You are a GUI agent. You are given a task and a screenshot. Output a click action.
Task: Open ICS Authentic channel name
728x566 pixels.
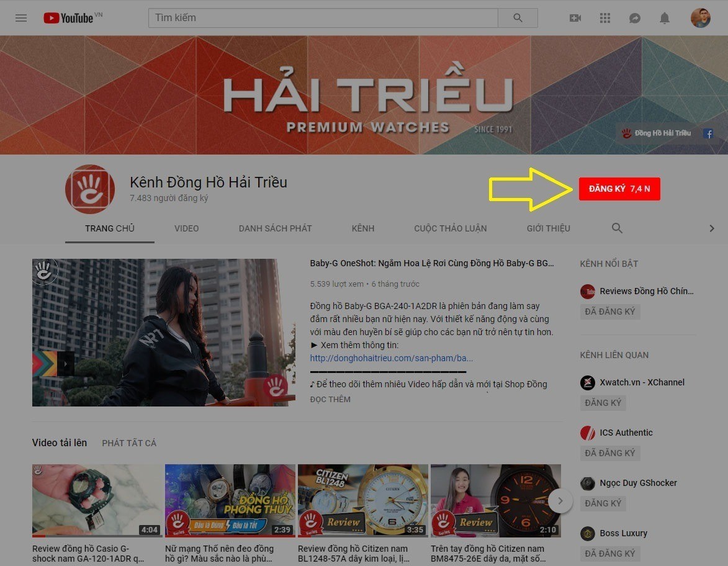[x=626, y=433]
